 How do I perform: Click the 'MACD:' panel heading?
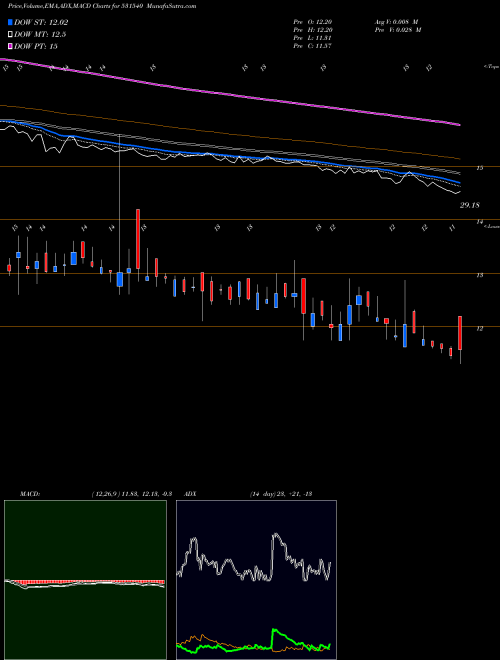pyautogui.click(x=29, y=494)
